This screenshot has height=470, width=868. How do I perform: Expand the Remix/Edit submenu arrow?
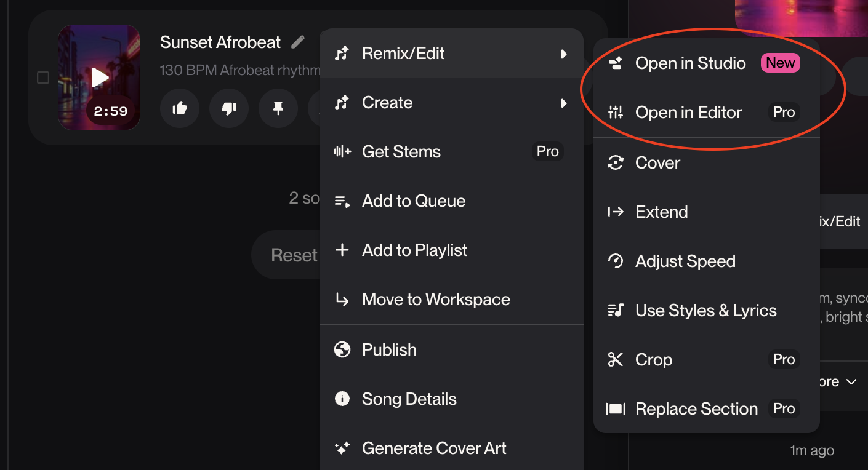tap(565, 54)
